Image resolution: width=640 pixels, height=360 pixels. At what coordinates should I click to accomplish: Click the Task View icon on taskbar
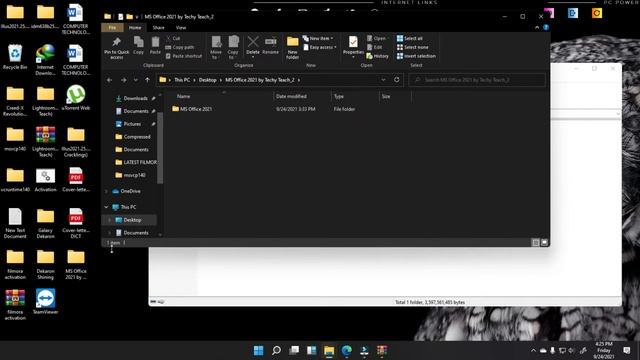coord(294,350)
